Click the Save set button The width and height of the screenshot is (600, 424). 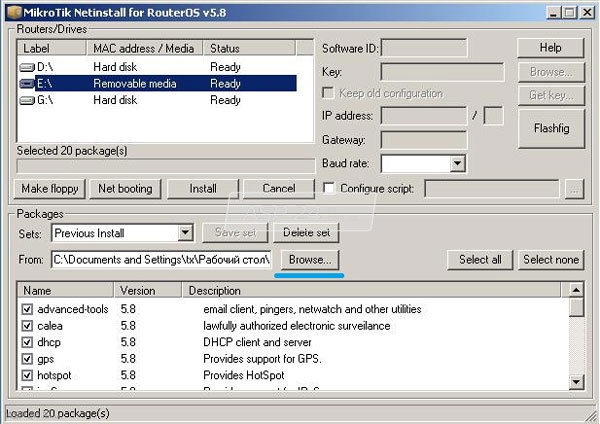235,233
